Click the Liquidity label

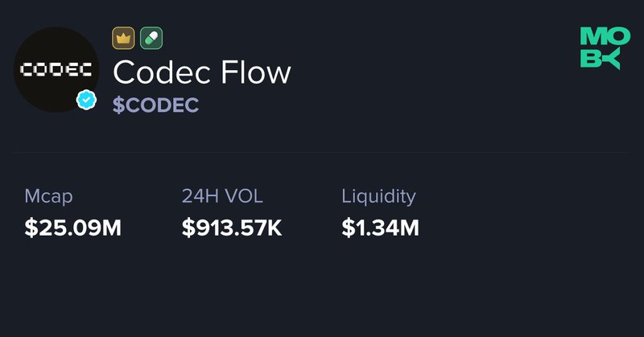point(378,195)
